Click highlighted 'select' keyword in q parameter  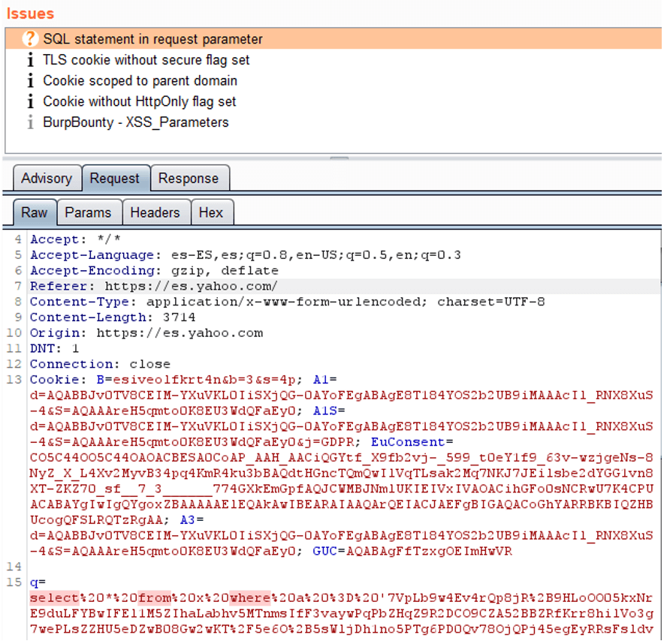tap(54, 598)
